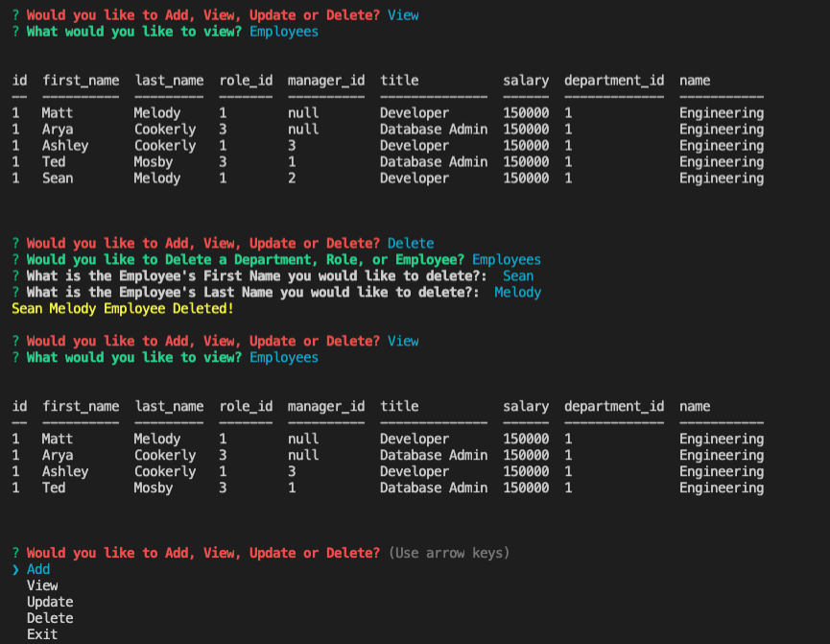This screenshot has width=830, height=644.
Task: Click the 'last_name' header in second table
Action: coord(170,406)
